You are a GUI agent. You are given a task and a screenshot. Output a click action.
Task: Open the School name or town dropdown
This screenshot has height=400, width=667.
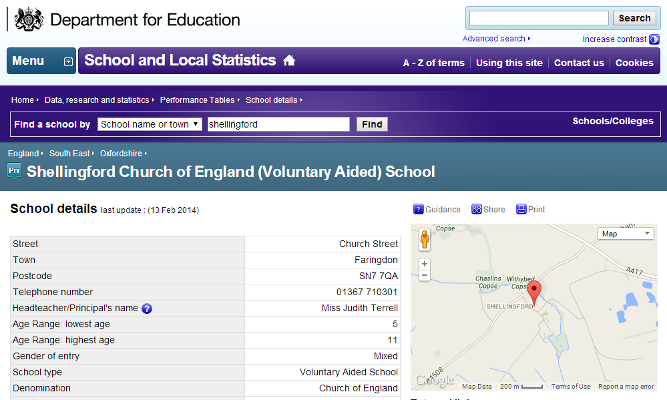150,124
